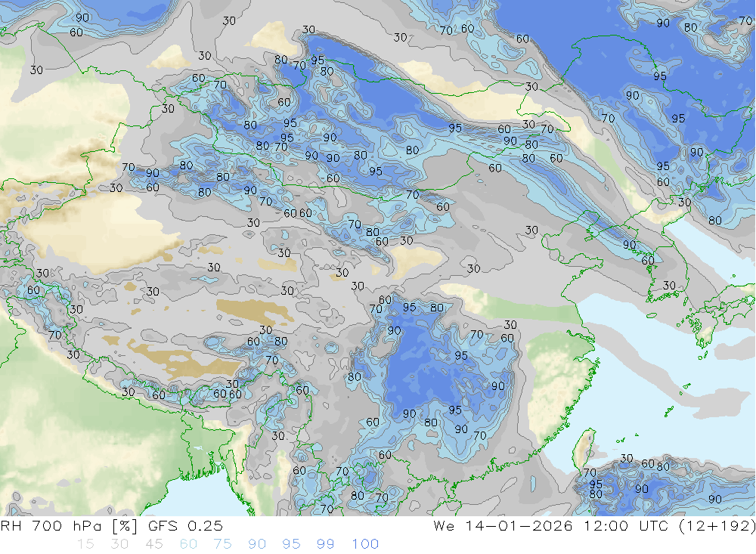Click the legend scale value "45"
756x554 pixels.
click(154, 544)
